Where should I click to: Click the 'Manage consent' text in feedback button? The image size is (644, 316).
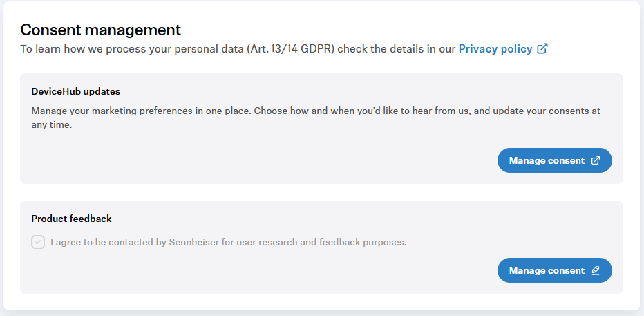[547, 270]
